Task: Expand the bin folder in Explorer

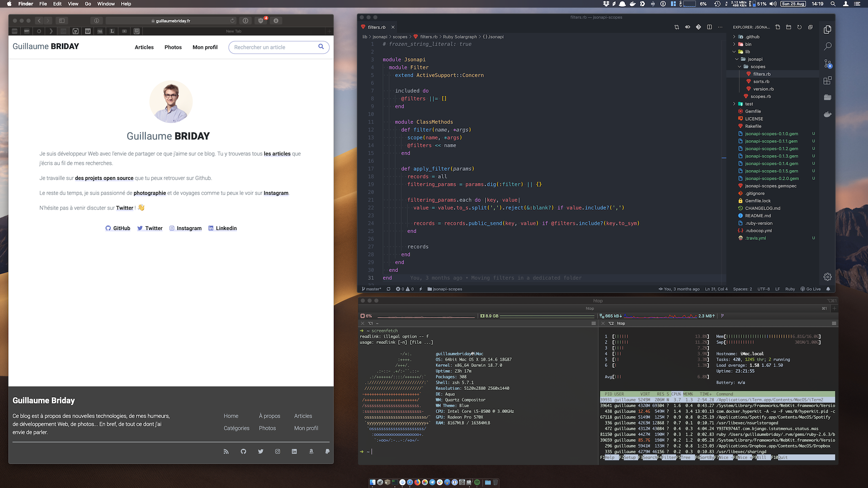Action: pyautogui.click(x=748, y=44)
